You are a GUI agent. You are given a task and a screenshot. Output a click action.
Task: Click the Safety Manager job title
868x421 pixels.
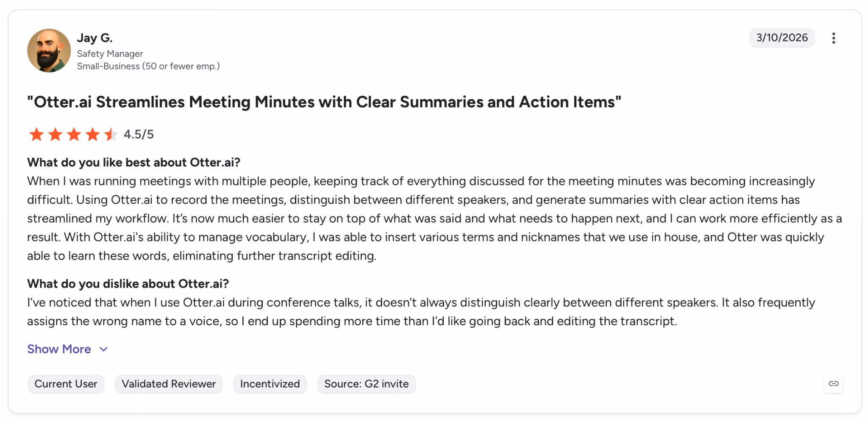point(110,54)
